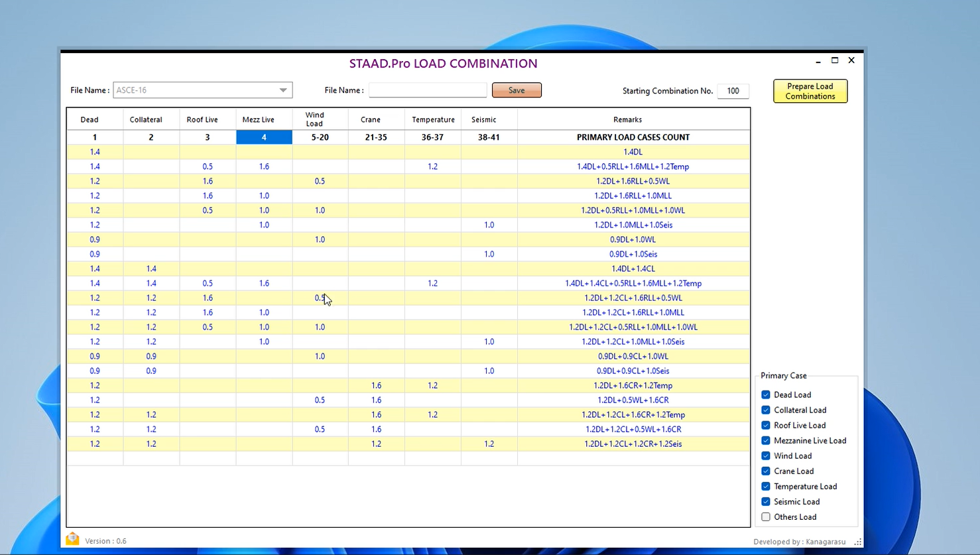The image size is (980, 555).
Task: Open the ASCE-16 file name dropdown
Action: coord(284,90)
